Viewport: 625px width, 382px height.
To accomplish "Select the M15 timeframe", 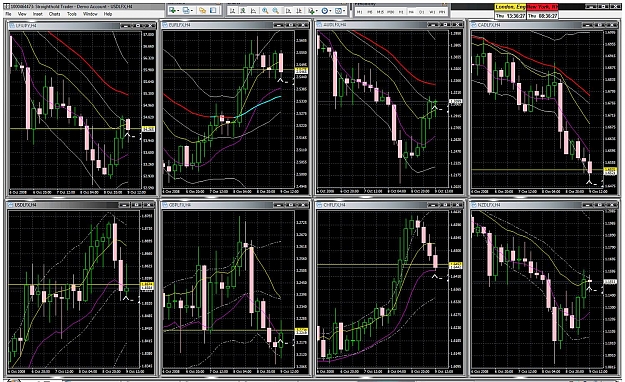I will tap(380, 12).
